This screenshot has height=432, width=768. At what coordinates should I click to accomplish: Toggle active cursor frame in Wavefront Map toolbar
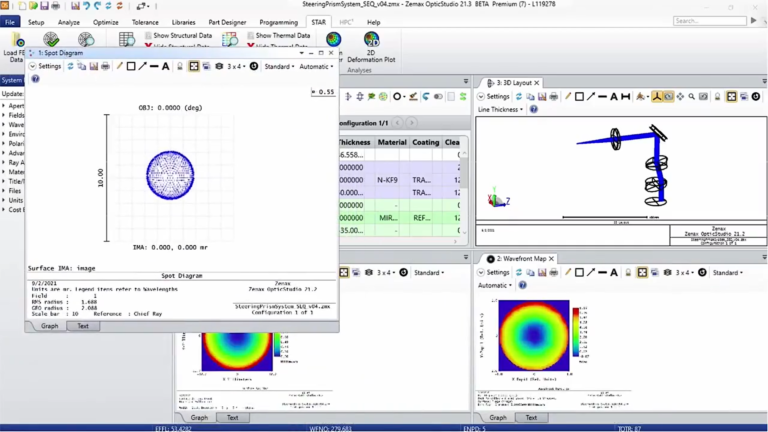[x=642, y=272]
